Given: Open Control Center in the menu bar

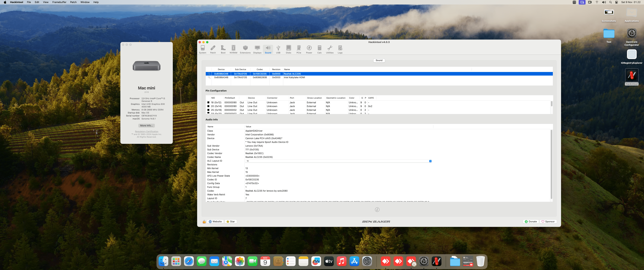Looking at the screenshot, I should coord(616,2).
